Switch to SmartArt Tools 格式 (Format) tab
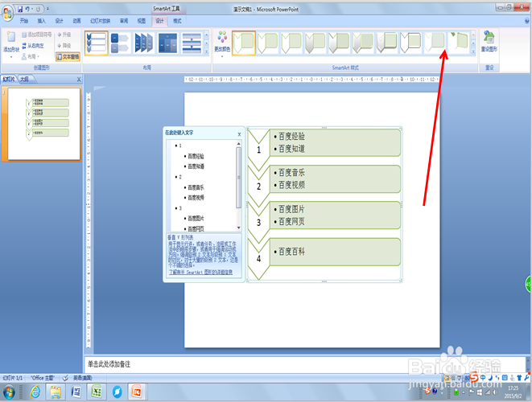The height and width of the screenshot is (402, 532). click(177, 21)
